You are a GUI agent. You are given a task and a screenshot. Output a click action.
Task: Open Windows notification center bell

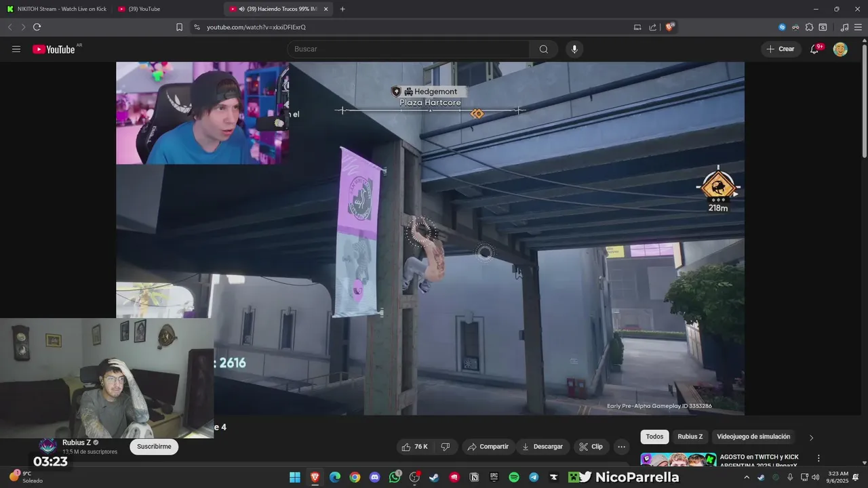[856, 477]
